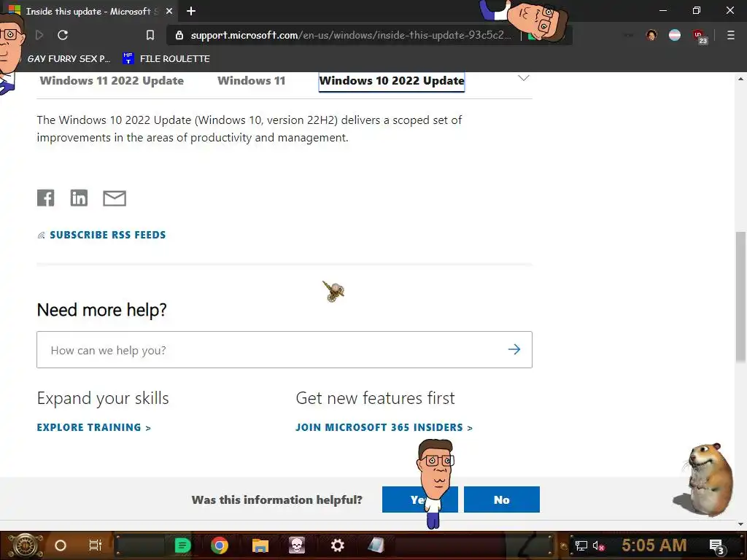Submit the help search with the arrow

point(514,349)
